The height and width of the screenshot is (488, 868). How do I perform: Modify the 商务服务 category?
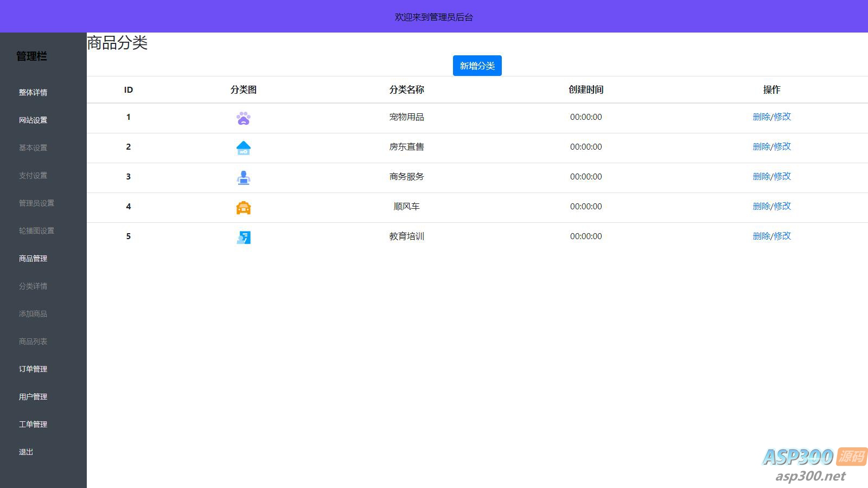pyautogui.click(x=782, y=176)
